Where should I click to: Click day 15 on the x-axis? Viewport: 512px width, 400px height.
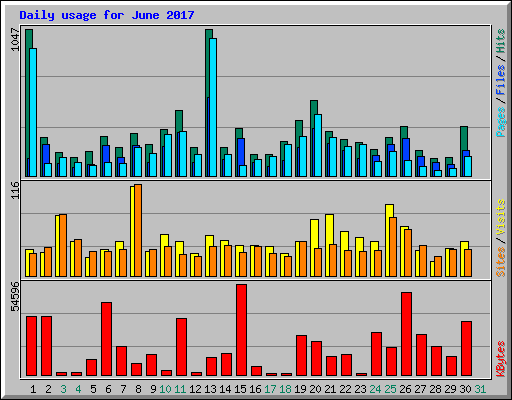click(240, 389)
